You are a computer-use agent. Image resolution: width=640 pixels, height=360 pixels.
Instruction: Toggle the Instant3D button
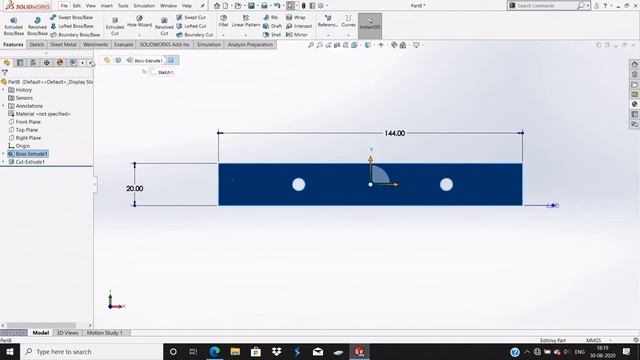(370, 26)
